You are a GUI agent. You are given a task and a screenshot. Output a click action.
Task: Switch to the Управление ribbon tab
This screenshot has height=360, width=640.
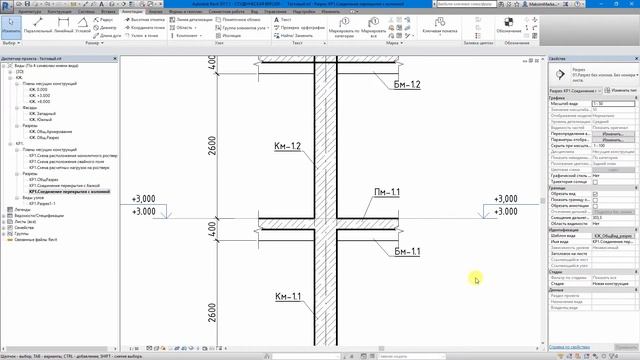pyautogui.click(x=275, y=12)
